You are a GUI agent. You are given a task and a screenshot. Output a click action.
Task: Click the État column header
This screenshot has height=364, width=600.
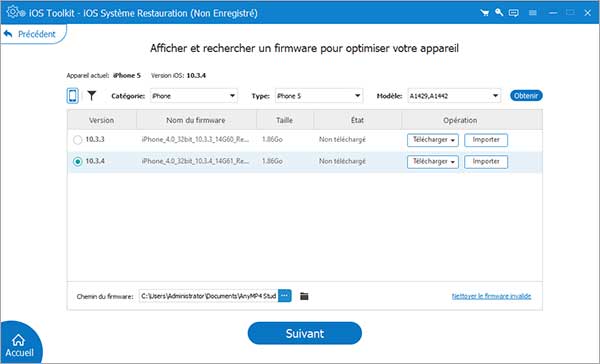coord(357,120)
